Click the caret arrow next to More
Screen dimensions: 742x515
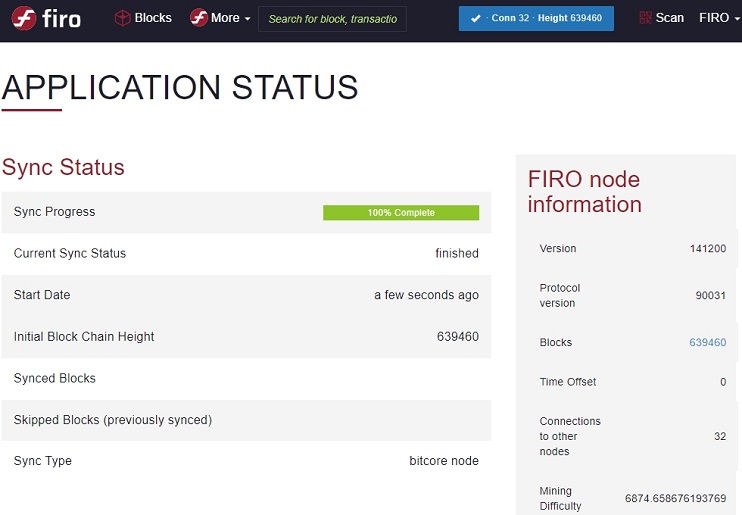coord(247,19)
